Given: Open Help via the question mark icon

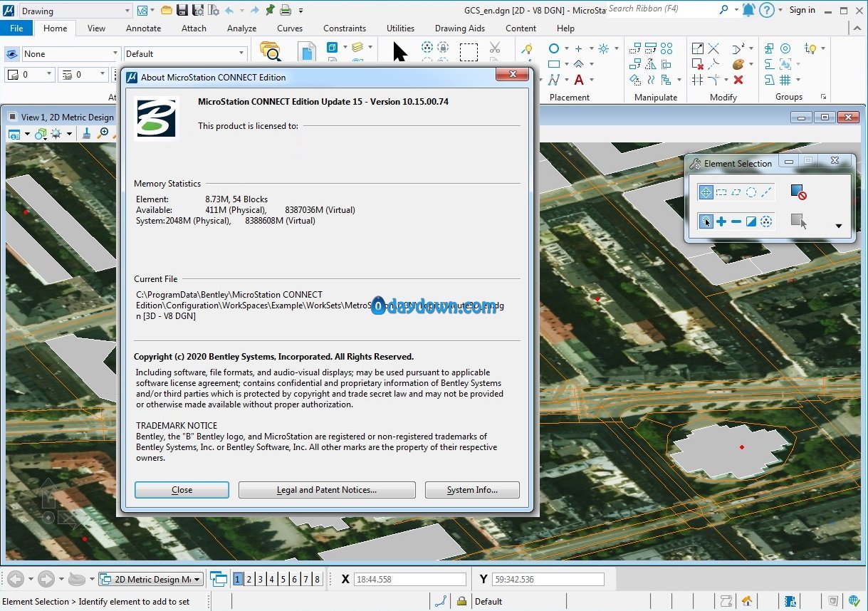Looking at the screenshot, I should (767, 10).
